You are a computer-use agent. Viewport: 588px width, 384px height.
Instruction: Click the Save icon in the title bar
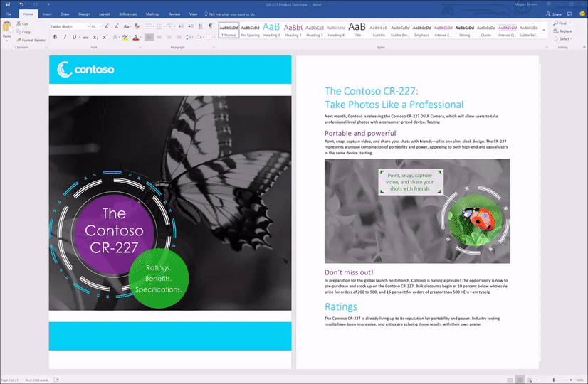pos(7,4)
